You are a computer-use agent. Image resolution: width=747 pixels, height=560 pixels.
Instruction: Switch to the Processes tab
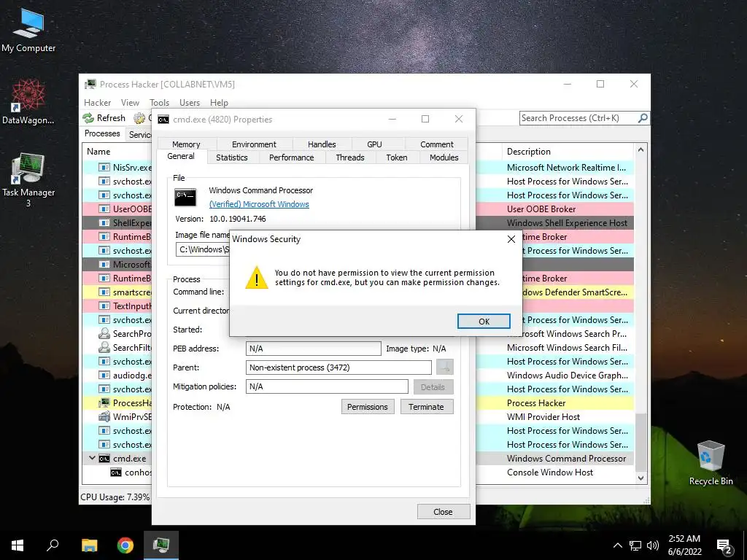coord(102,133)
